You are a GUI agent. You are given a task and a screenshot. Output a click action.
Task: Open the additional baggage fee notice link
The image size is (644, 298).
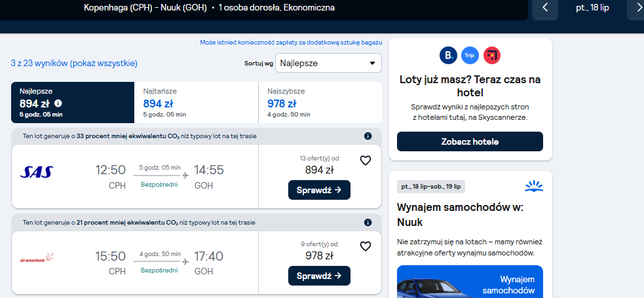click(291, 43)
